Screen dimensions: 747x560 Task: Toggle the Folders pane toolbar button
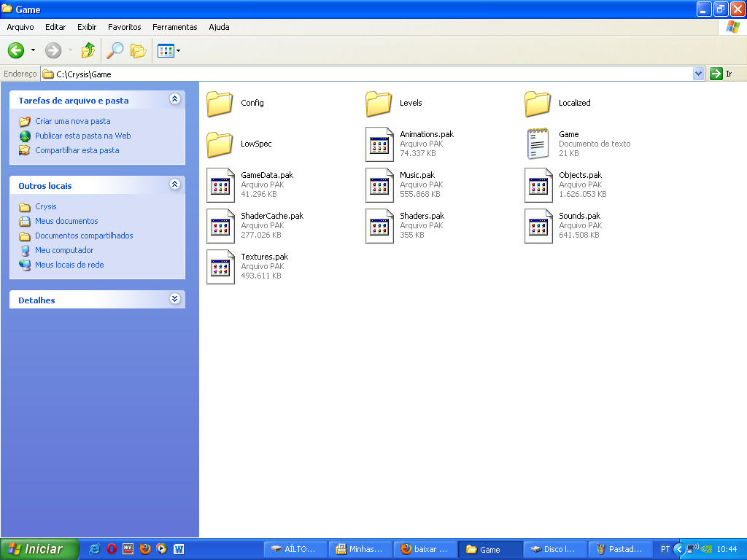coord(138,50)
